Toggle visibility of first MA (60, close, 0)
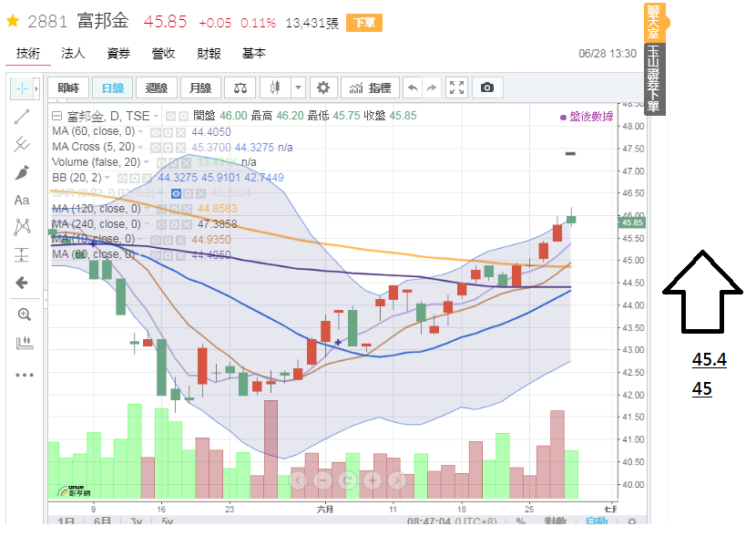This screenshot has height=547, width=756. pyautogui.click(x=155, y=132)
